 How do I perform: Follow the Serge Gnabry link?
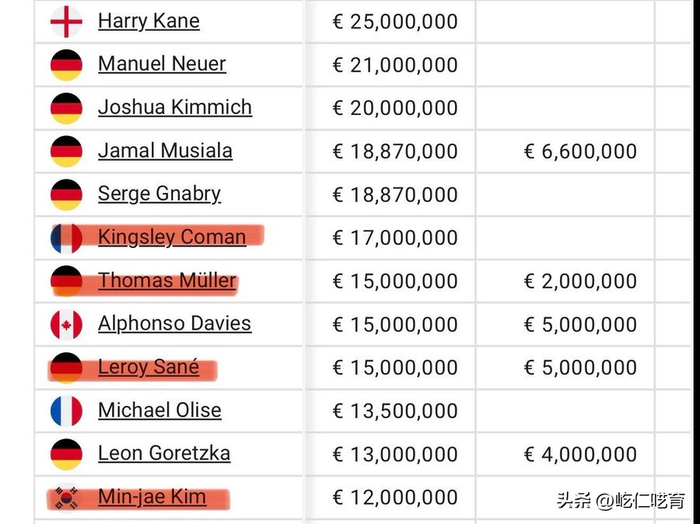point(159,194)
